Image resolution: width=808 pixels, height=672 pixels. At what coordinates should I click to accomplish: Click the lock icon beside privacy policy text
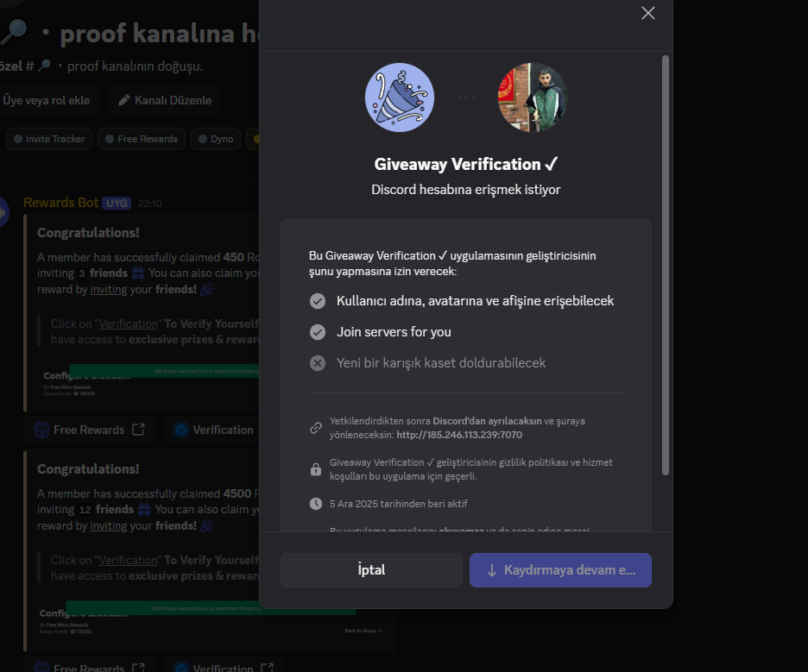(315, 469)
